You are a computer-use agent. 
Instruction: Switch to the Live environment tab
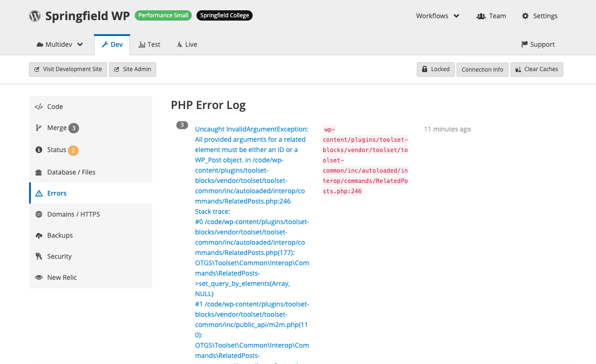click(187, 44)
